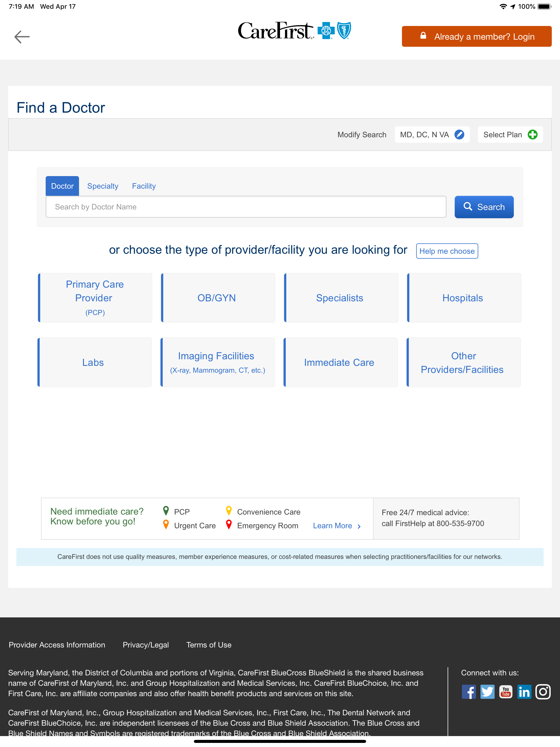Check the Wi-Fi status icon
The width and height of the screenshot is (560, 747).
pos(503,6)
